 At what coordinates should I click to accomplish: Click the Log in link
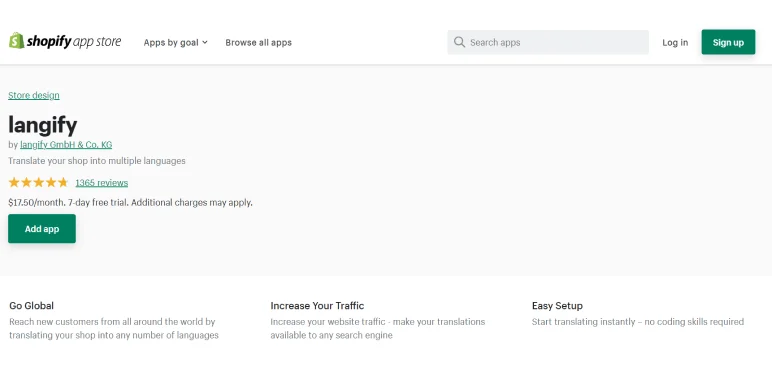(675, 42)
